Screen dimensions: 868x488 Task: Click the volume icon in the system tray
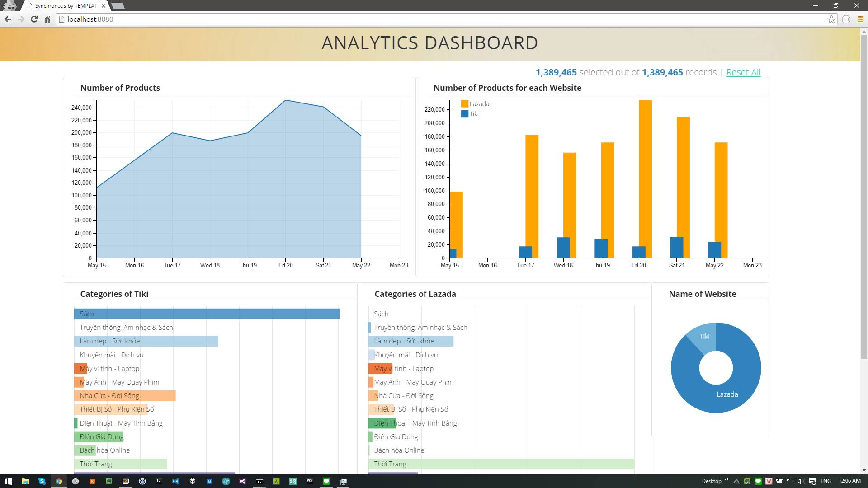point(801,481)
